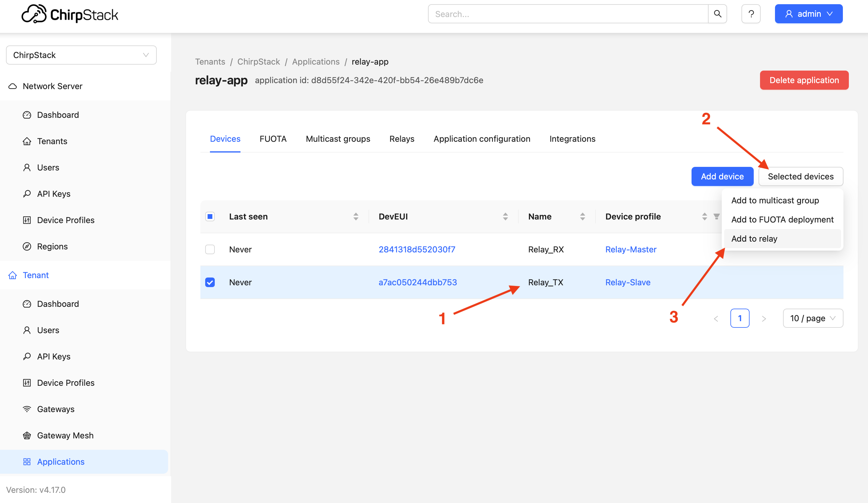The image size is (868, 503).
Task: Expand the admin user menu
Action: [808, 14]
